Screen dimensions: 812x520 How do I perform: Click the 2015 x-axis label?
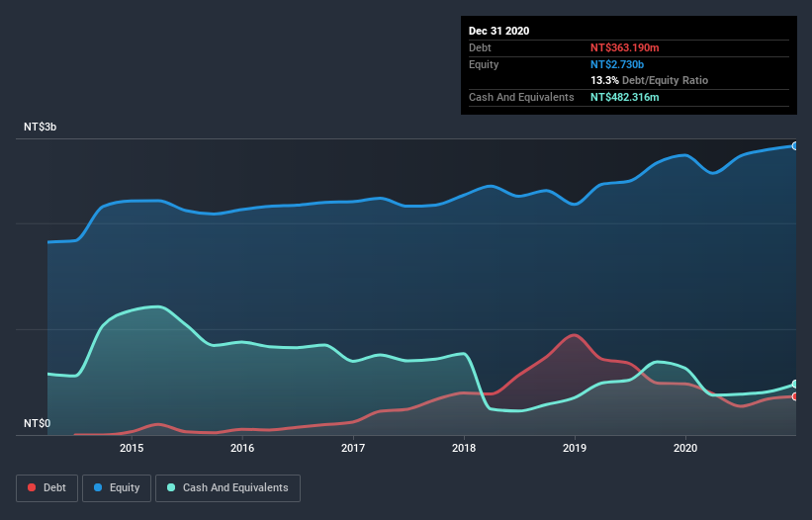132,448
